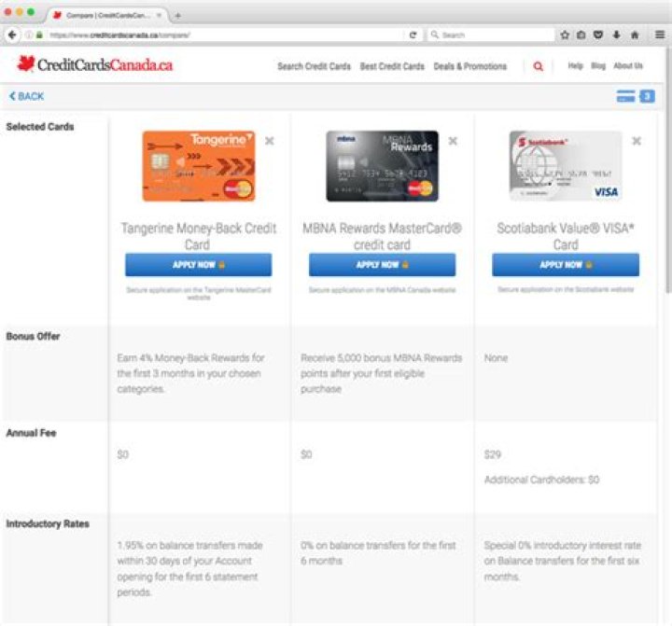The image size is (672, 626).
Task: Click Scotiabank's 'None' bonus offer text
Action: pyautogui.click(x=496, y=357)
